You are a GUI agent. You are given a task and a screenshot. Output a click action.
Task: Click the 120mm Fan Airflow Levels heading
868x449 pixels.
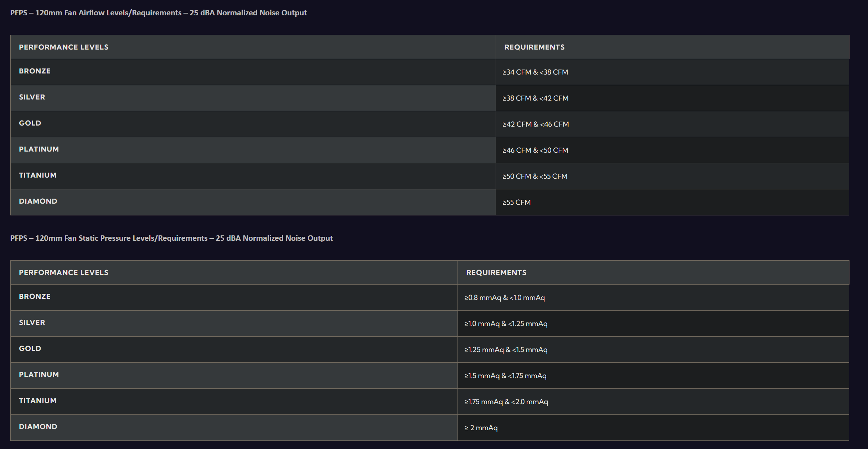pos(158,13)
